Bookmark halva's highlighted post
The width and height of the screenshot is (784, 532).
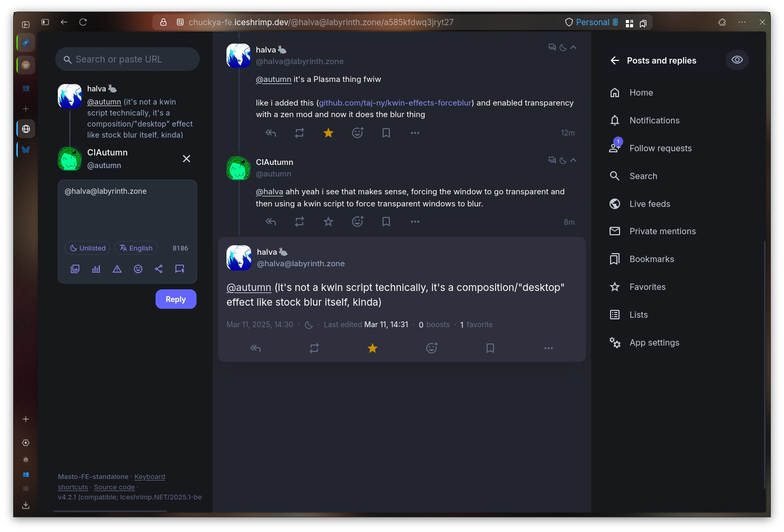(490, 348)
